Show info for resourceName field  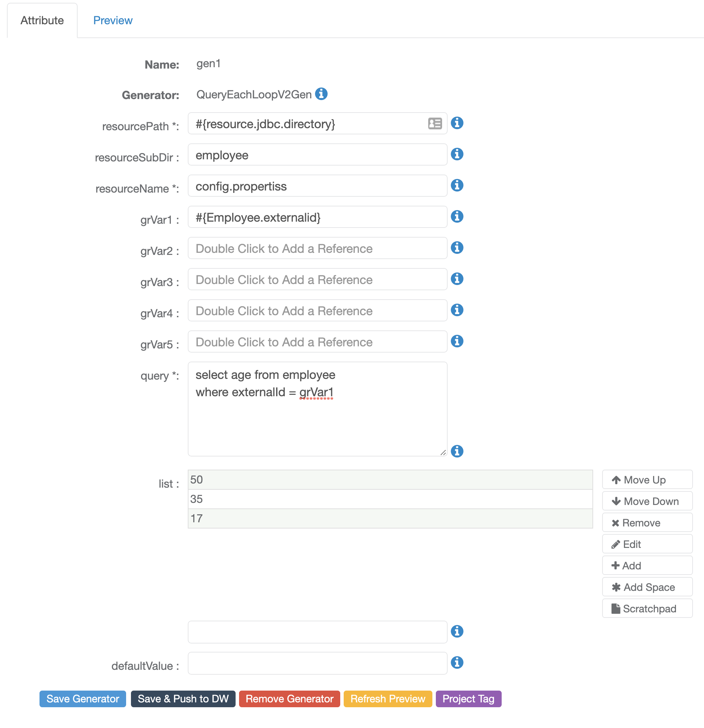pyautogui.click(x=457, y=185)
